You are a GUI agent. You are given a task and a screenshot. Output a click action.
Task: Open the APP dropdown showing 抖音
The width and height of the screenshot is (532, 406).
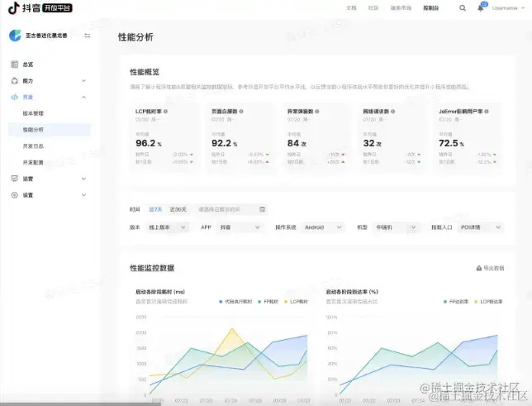click(240, 227)
